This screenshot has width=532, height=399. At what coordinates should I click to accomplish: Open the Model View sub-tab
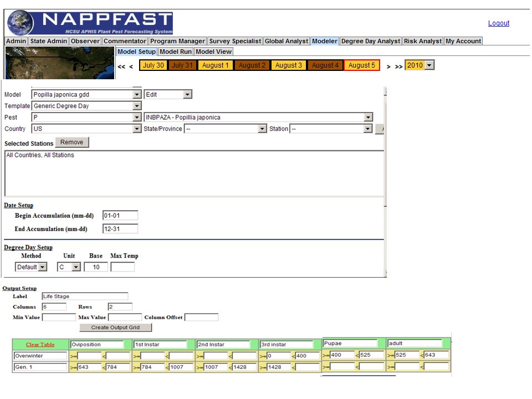point(214,52)
